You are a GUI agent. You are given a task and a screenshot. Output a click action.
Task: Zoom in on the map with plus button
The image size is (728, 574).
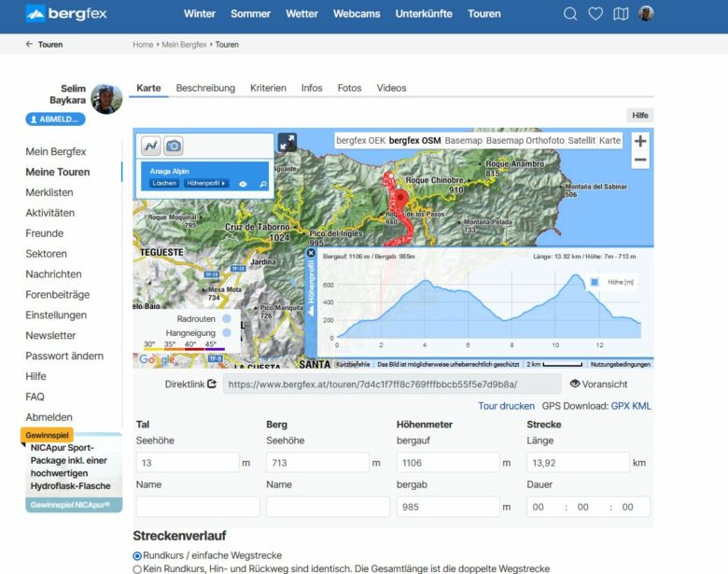pos(640,142)
